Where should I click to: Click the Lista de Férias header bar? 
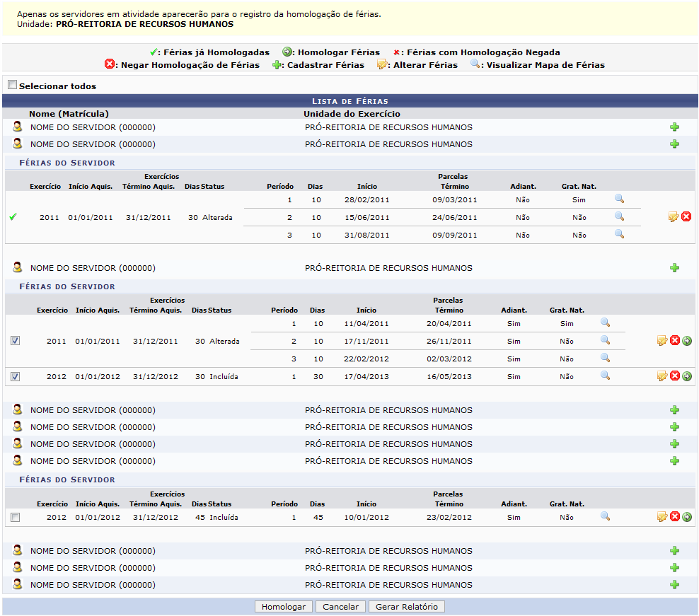pyautogui.click(x=349, y=101)
